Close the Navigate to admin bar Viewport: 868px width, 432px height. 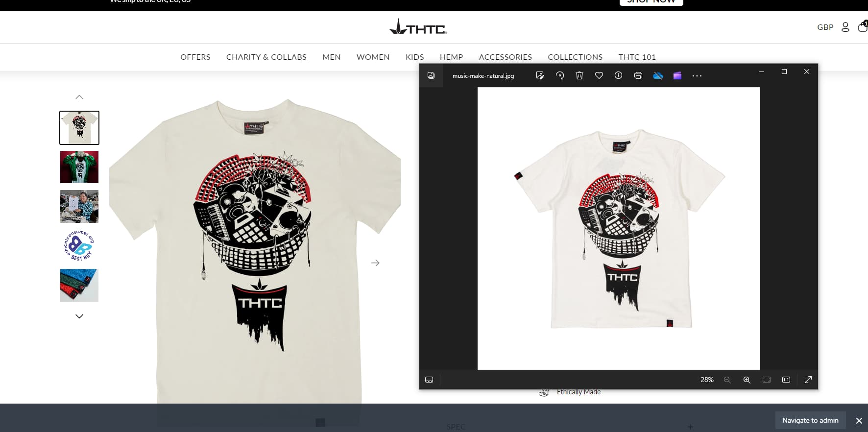[x=859, y=421]
